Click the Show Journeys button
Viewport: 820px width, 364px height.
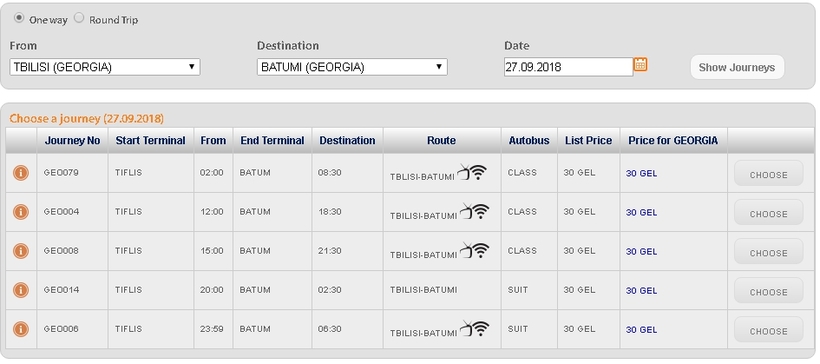(x=737, y=67)
